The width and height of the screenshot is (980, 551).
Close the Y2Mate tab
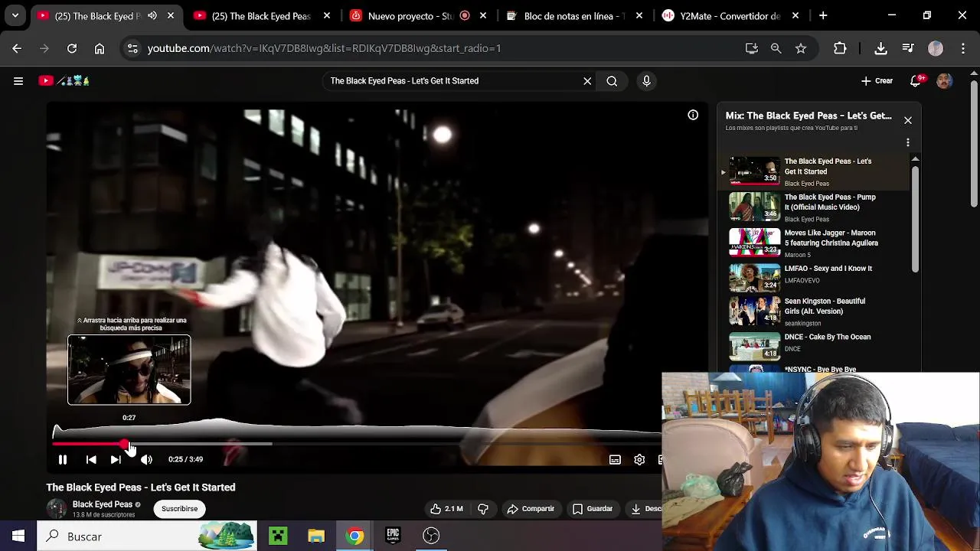click(x=795, y=15)
